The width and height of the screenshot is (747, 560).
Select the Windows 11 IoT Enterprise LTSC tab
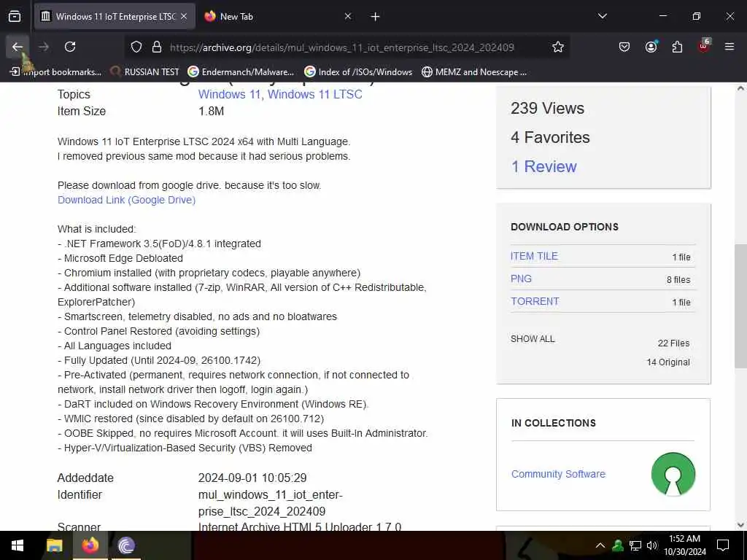pos(115,16)
